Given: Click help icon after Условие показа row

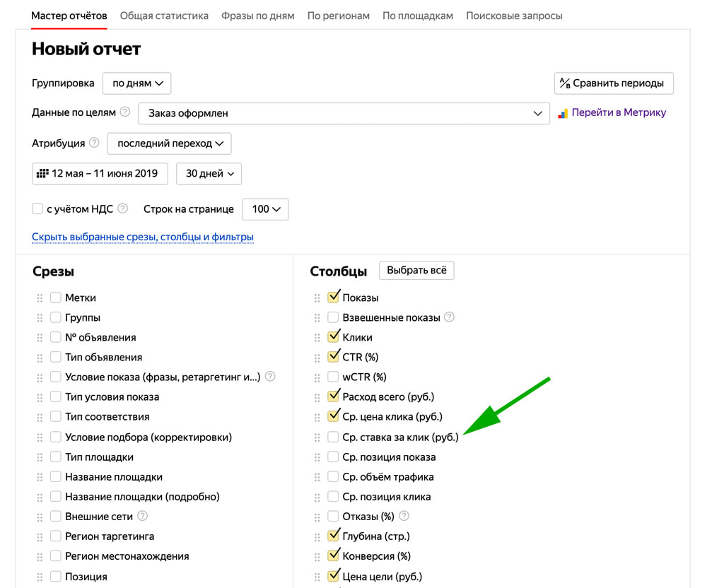Looking at the screenshot, I should [x=270, y=376].
